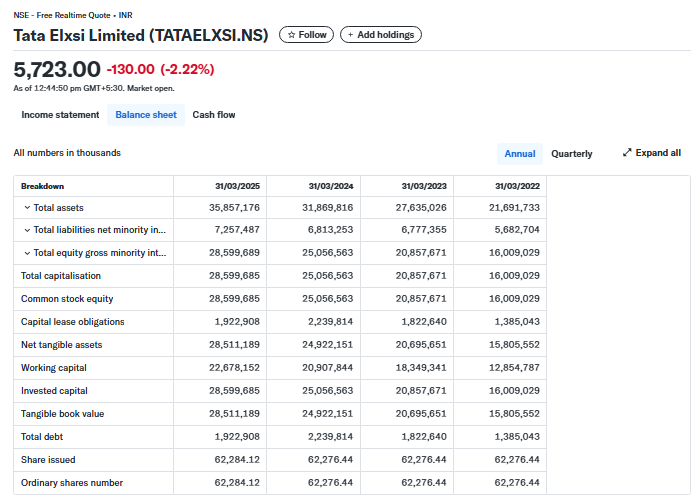Click the plus icon in Add holdings
The image size is (699, 502).
click(x=350, y=35)
